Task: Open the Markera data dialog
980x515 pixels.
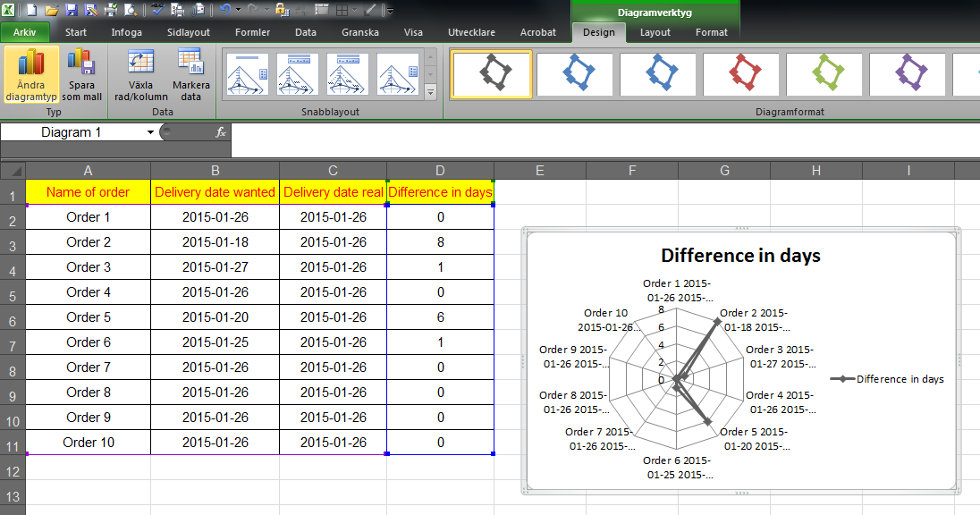Action: (190, 73)
